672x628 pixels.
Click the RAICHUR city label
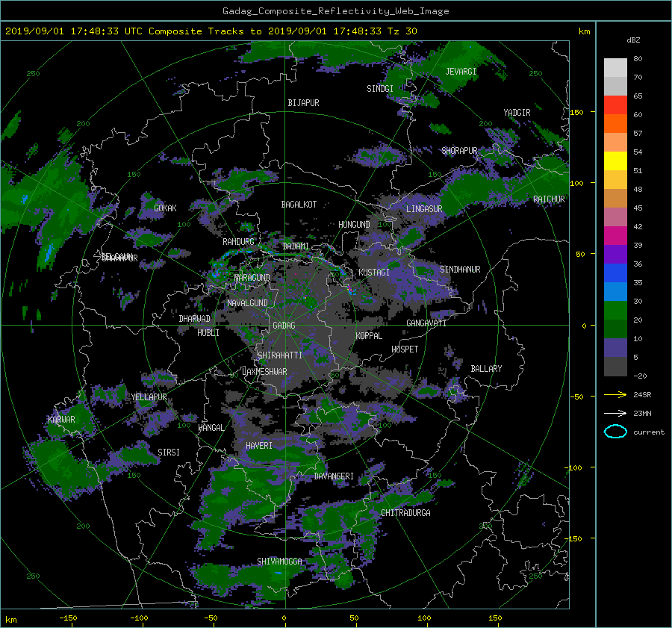point(549,199)
